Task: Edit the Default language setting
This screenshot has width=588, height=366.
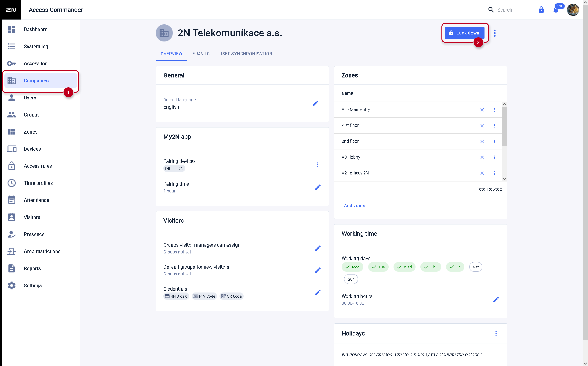Action: point(315,103)
